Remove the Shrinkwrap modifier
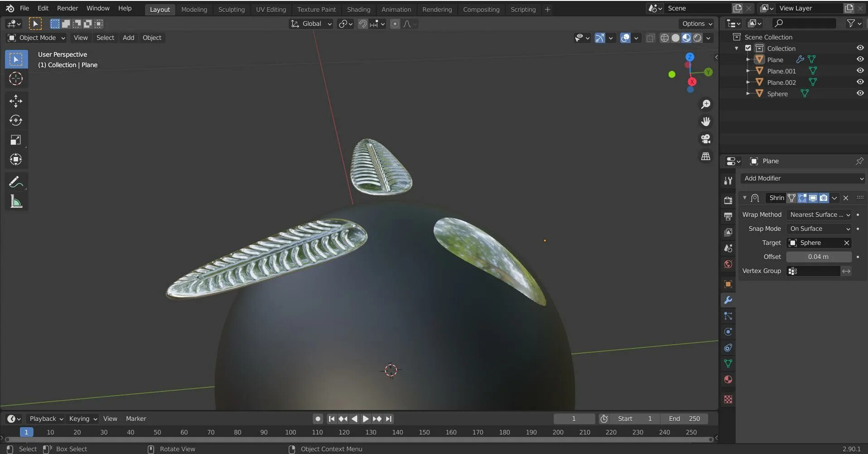 pyautogui.click(x=846, y=198)
